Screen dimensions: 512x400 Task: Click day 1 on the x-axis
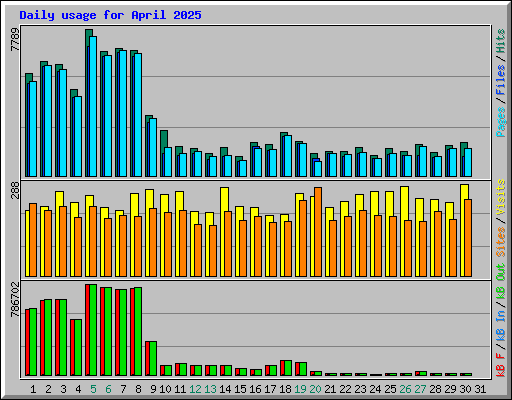[33, 389]
